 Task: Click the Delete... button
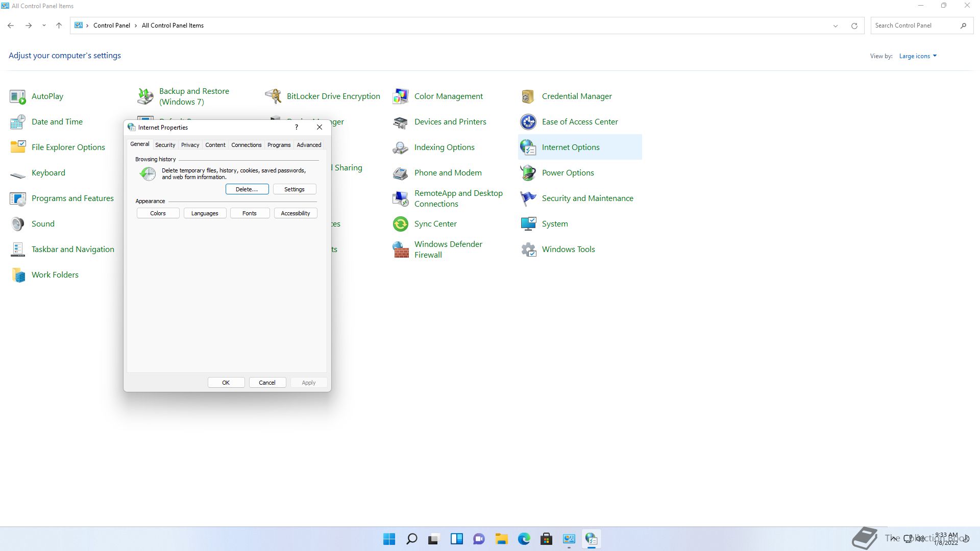[247, 189]
